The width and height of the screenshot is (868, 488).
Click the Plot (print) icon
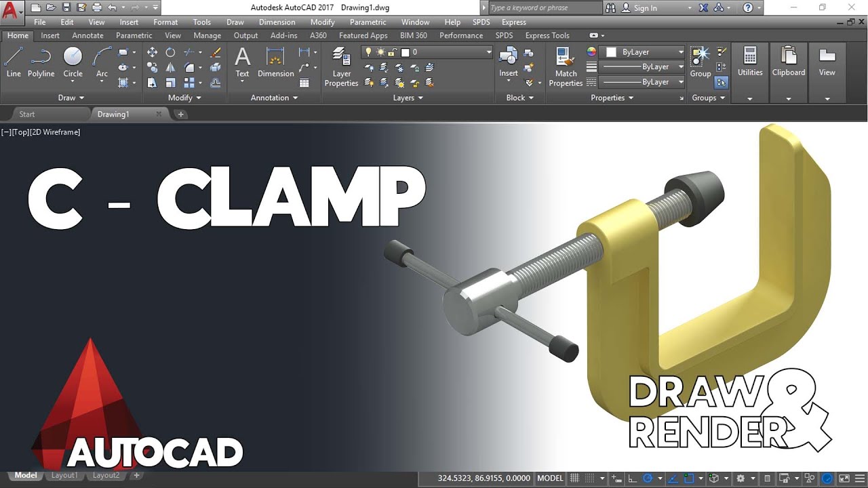tap(96, 7)
